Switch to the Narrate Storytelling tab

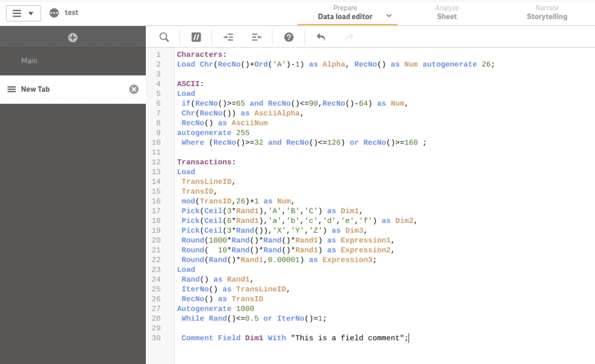click(x=547, y=13)
